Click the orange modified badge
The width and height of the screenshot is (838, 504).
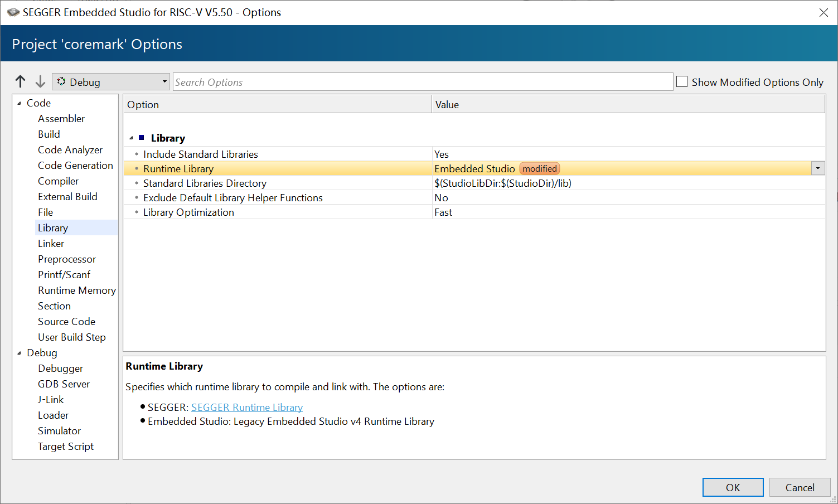click(x=540, y=168)
